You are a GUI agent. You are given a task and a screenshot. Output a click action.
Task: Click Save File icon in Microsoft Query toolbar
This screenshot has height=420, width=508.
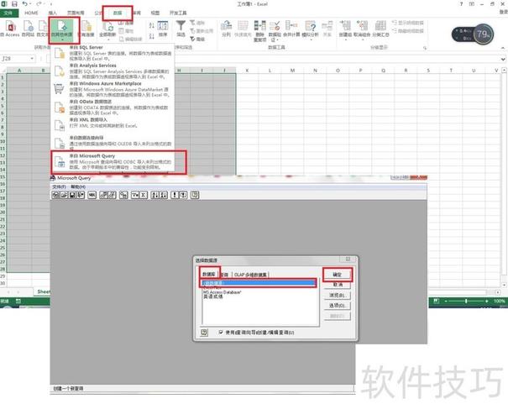72,195
